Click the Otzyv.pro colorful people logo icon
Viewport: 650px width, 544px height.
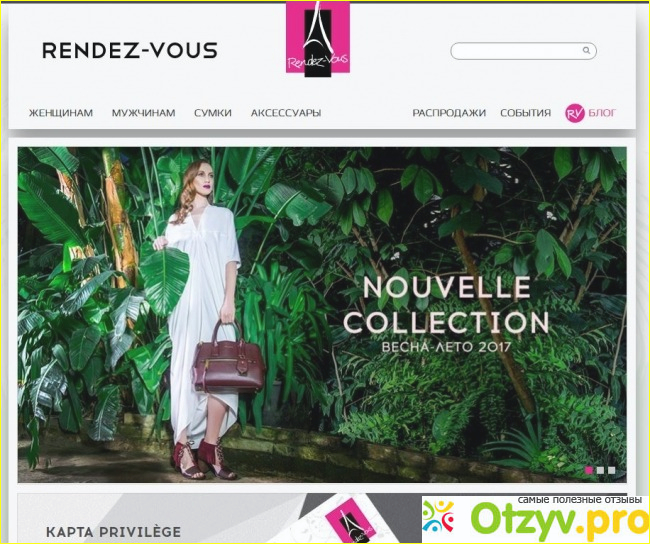[438, 516]
